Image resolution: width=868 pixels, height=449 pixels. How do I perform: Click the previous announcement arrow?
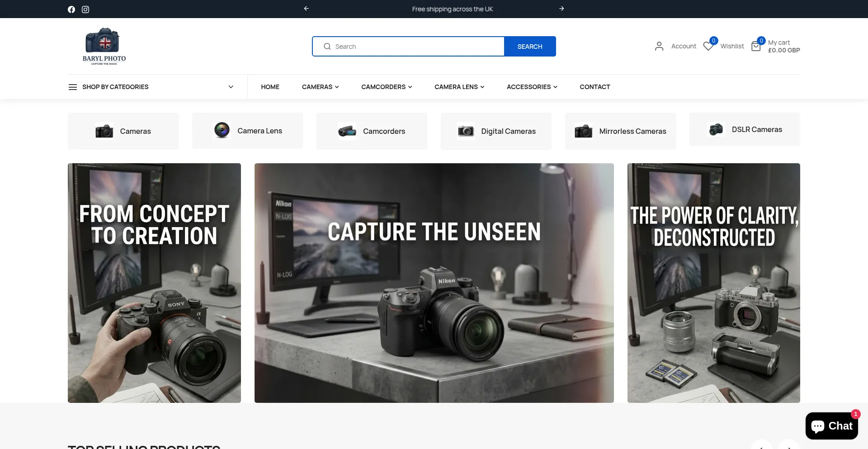point(306,9)
